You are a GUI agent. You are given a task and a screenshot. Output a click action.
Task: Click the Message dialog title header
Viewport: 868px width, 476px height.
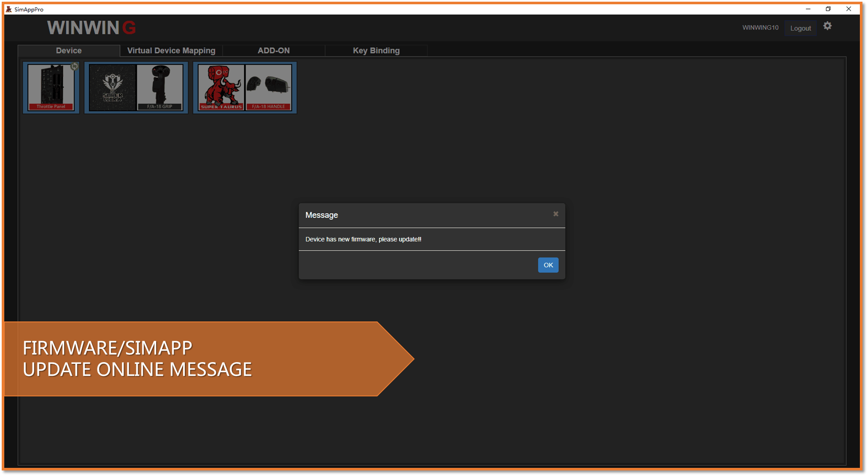[x=322, y=215]
